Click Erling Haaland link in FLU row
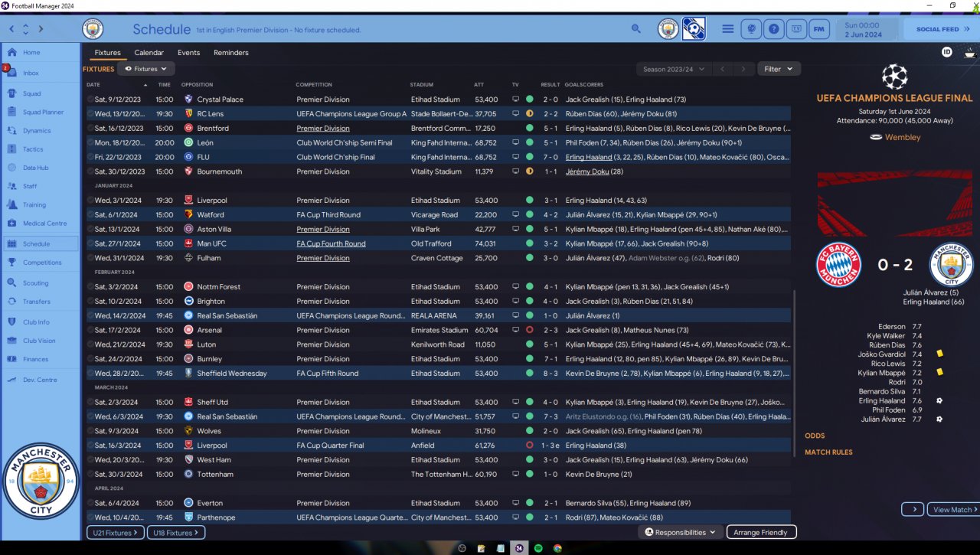This screenshot has width=980, height=555. coord(589,157)
